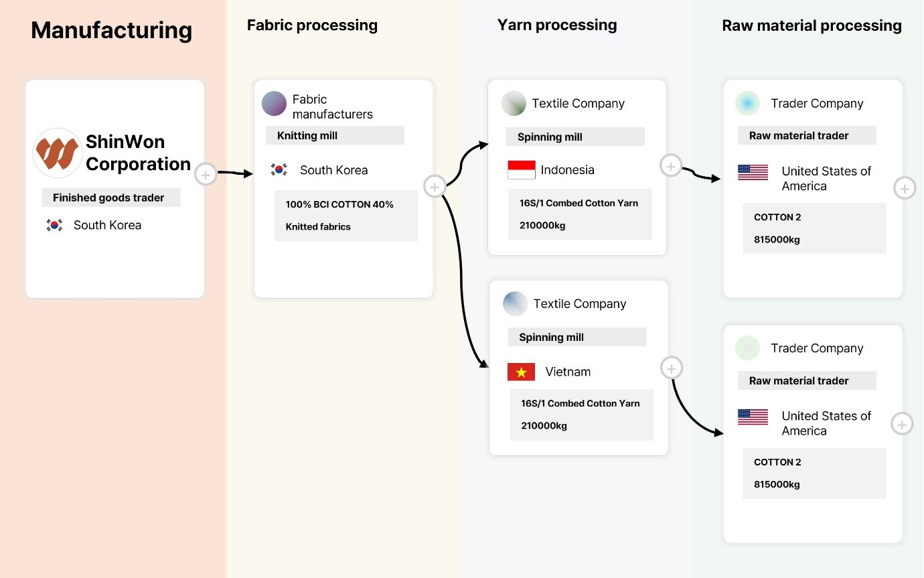Click the US flag in the bottom Trader Company card
The width and height of the screenshot is (924, 578).
[753, 417]
